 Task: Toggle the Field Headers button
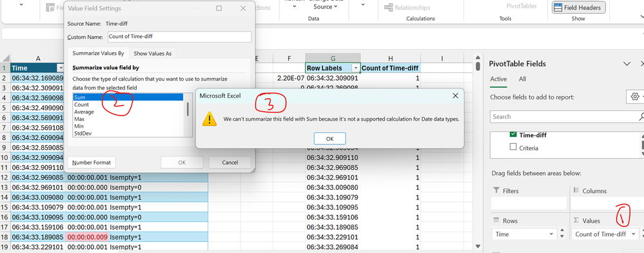click(578, 7)
